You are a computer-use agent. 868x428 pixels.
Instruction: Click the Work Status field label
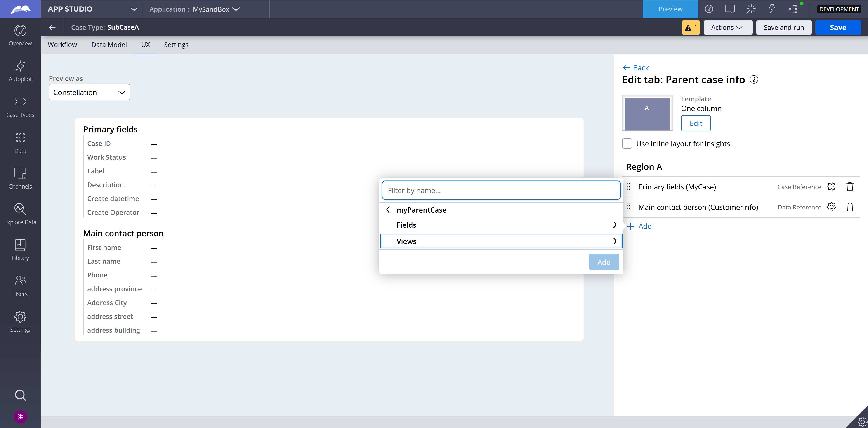coord(106,157)
